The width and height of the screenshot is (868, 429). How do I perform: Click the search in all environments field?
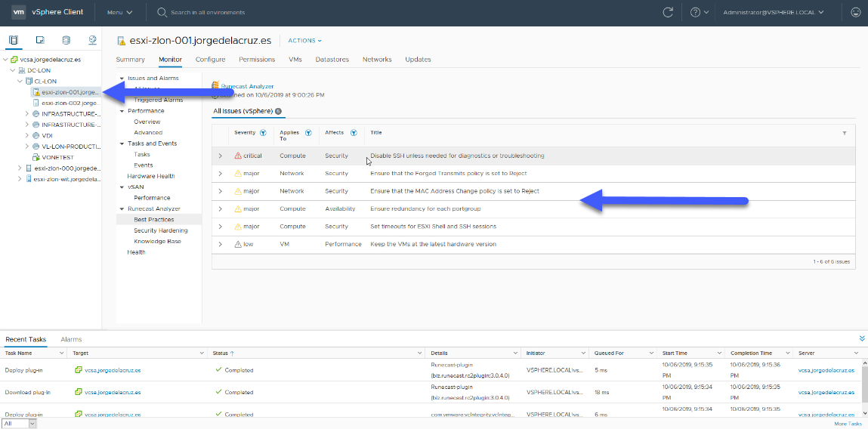(208, 12)
